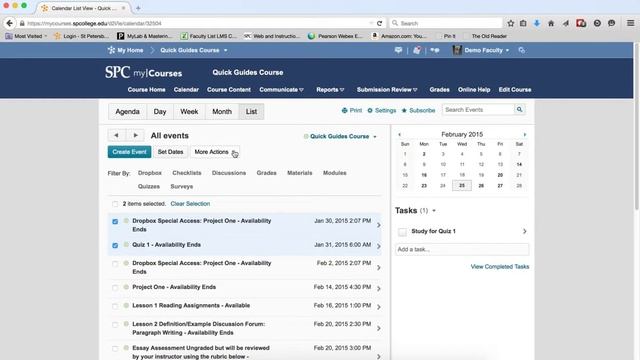This screenshot has width=640, height=360.
Task: Open Study for Quiz 1 task arrow
Action: tap(524, 231)
